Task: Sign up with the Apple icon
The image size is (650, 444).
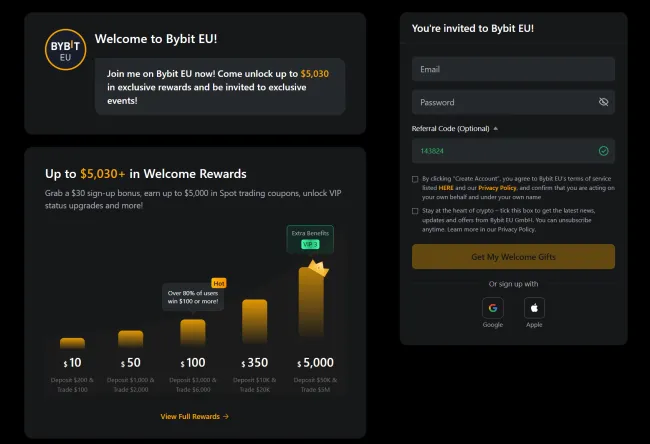Action: 534,308
